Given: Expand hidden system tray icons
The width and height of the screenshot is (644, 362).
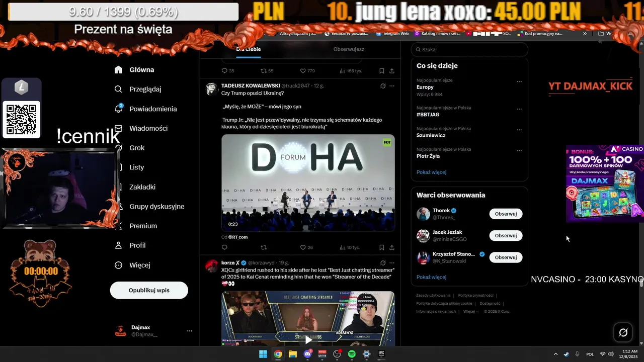Looking at the screenshot, I should 555,354.
